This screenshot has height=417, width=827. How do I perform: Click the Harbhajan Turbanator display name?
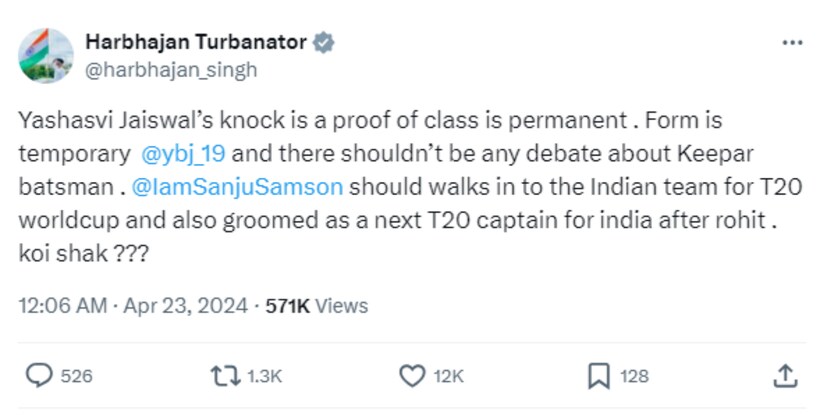click(197, 43)
